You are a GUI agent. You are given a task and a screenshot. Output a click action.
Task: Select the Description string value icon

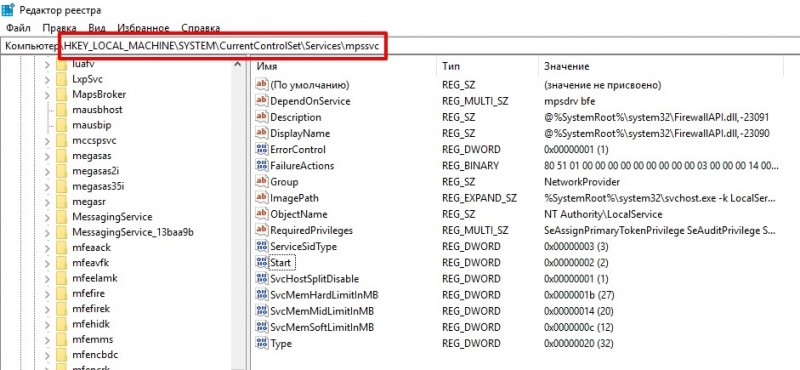[x=262, y=117]
